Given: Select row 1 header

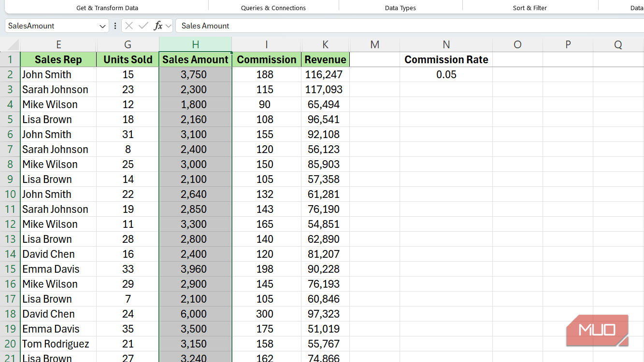Looking at the screenshot, I should point(10,60).
